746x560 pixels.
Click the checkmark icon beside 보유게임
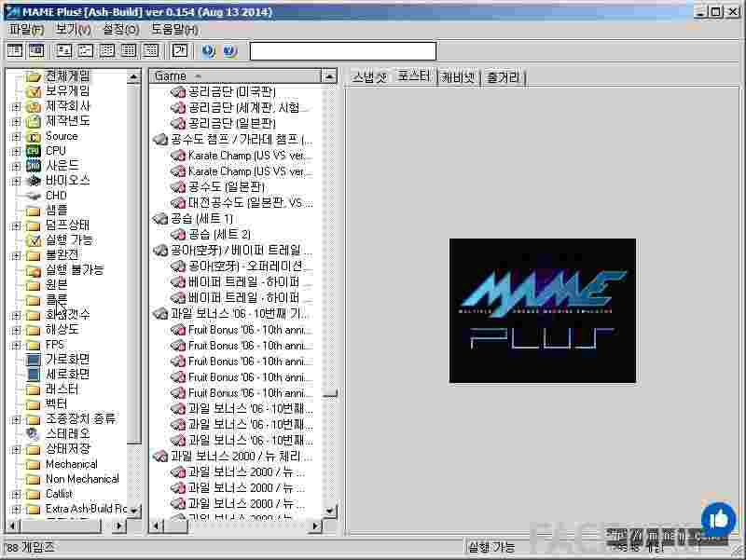34,90
